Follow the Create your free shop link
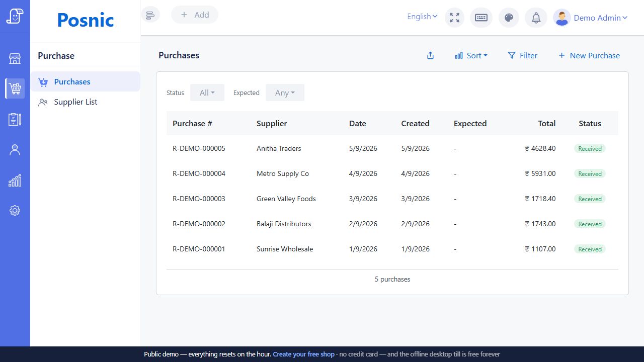This screenshot has height=362, width=644. pyautogui.click(x=304, y=354)
